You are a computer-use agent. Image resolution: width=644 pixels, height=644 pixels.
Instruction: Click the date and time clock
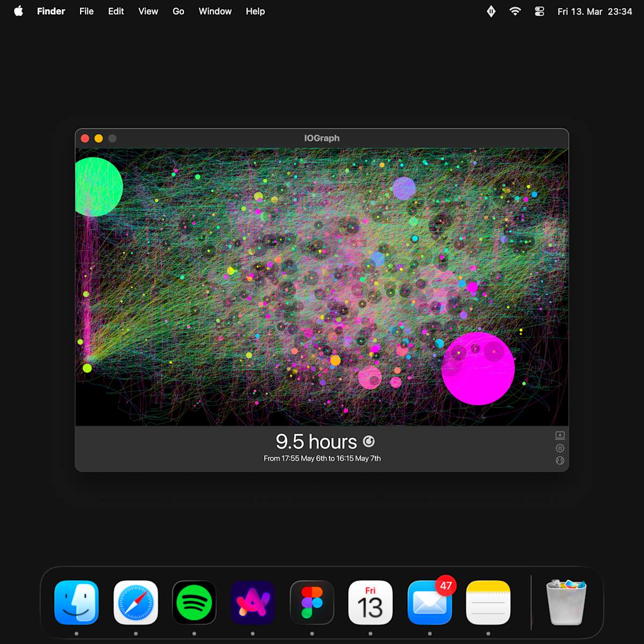(595, 11)
